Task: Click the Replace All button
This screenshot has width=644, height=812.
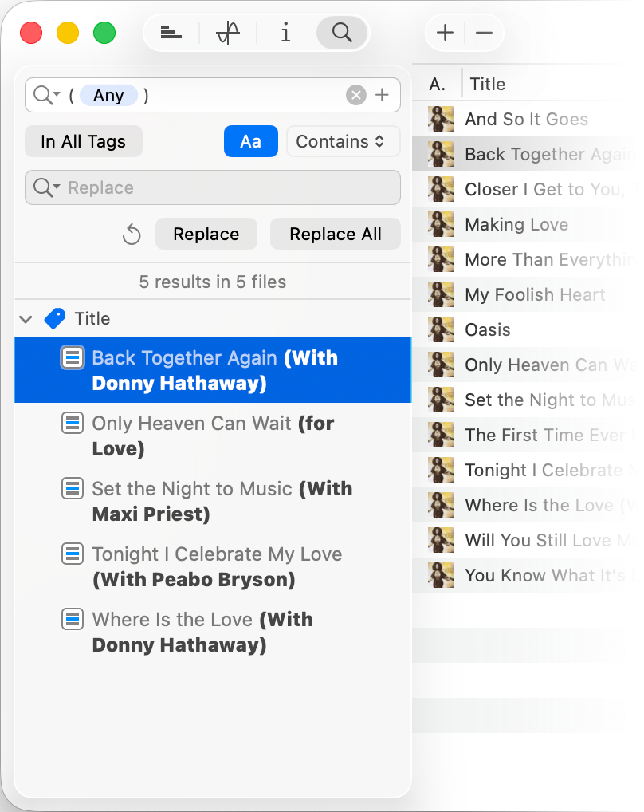Action: pyautogui.click(x=336, y=234)
